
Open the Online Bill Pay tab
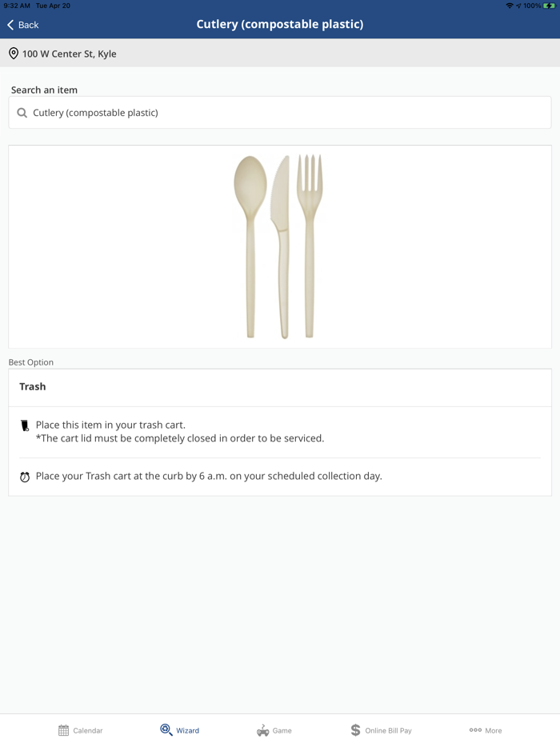click(x=381, y=730)
